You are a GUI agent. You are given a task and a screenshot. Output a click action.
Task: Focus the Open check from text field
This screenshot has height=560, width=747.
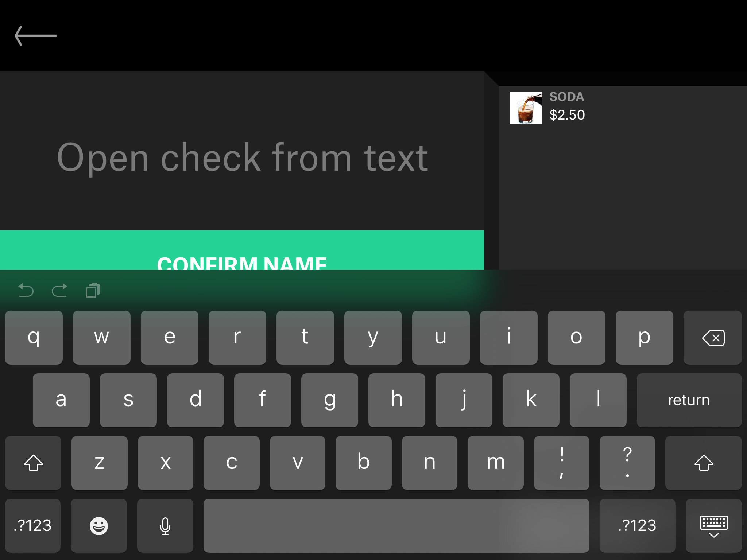click(x=242, y=157)
